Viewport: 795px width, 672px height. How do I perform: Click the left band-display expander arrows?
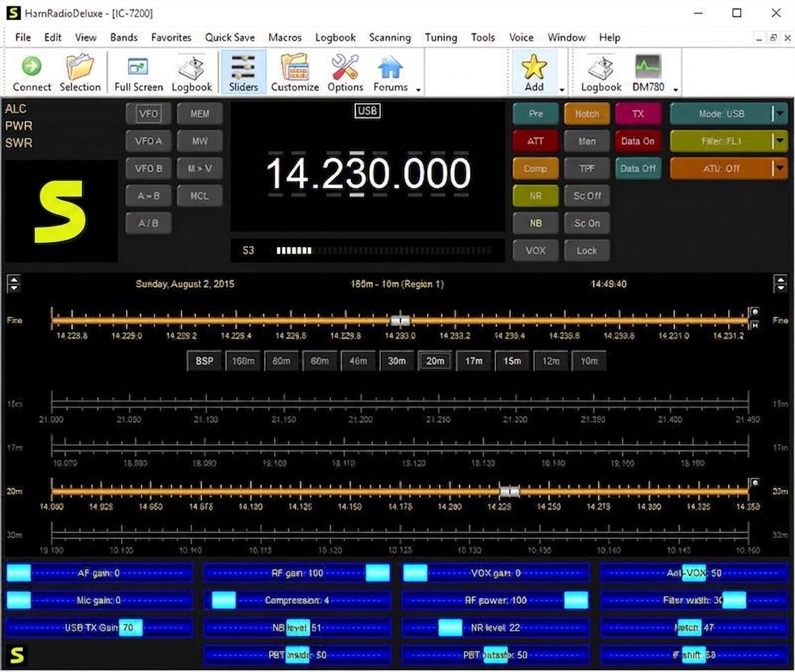click(x=14, y=284)
